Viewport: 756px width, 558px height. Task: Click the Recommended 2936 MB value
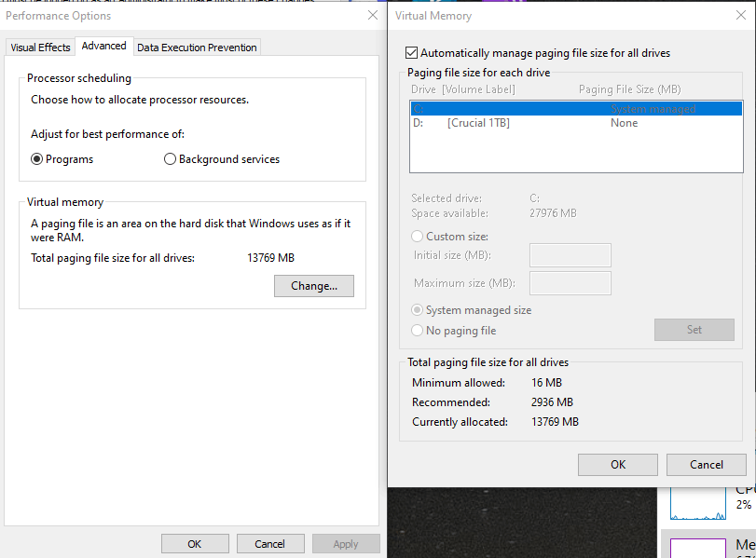pos(552,401)
